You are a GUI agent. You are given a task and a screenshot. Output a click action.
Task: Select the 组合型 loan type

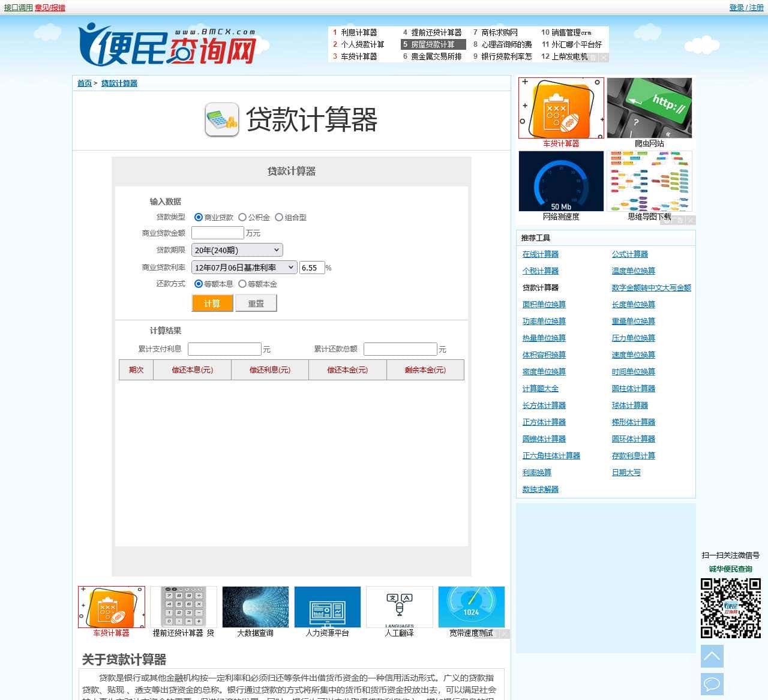click(x=279, y=217)
